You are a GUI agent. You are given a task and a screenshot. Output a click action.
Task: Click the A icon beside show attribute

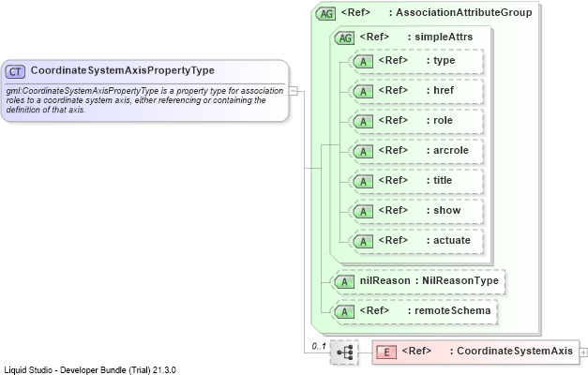coord(363,212)
